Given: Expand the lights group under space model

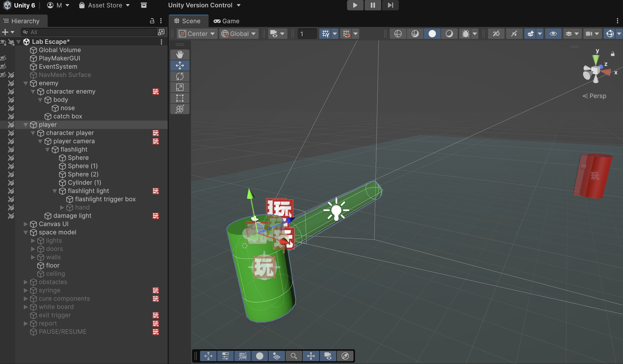Looking at the screenshot, I should click(33, 241).
